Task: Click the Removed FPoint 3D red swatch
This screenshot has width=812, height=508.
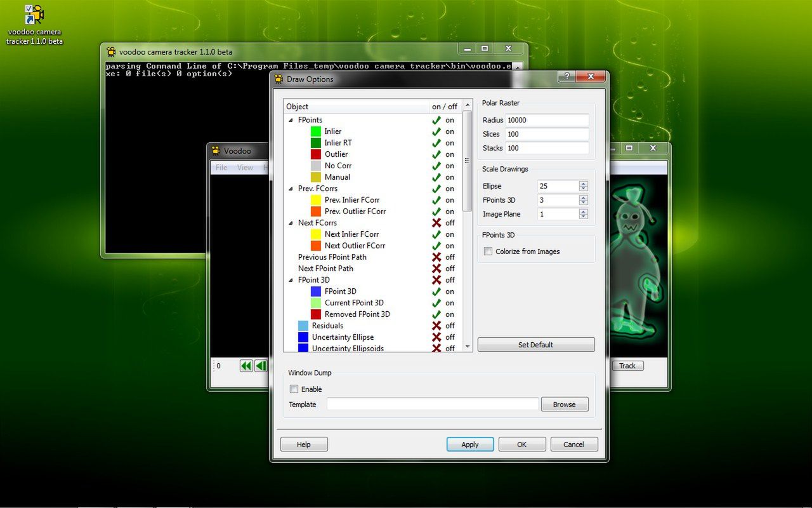Action: (316, 314)
